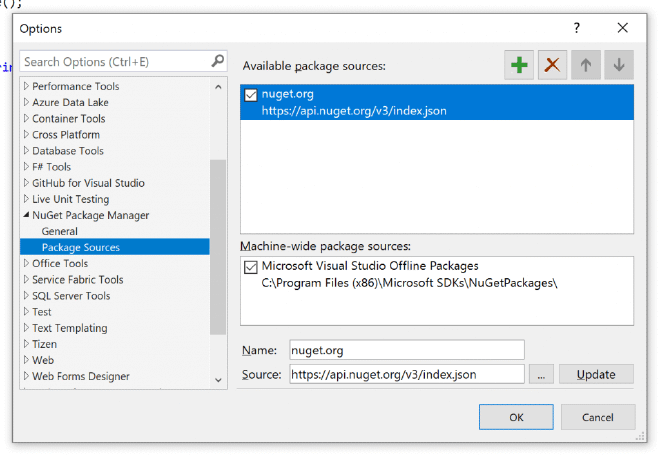This screenshot has height=456, width=660.
Task: Click the Name text field
Action: pyautogui.click(x=407, y=350)
